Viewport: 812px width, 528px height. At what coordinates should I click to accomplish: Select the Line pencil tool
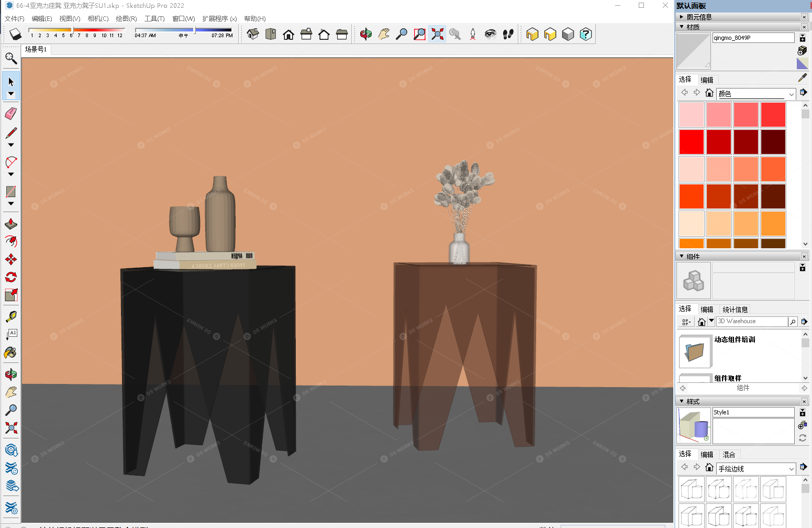(x=11, y=133)
